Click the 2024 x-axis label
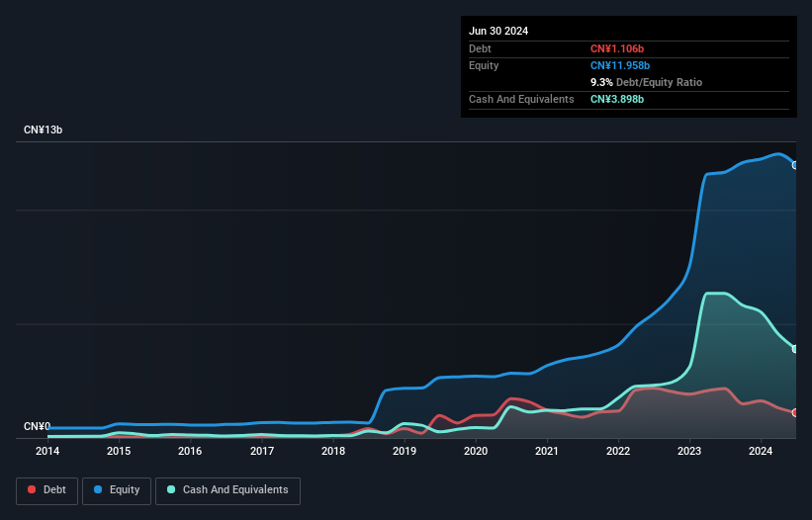Image resolution: width=812 pixels, height=520 pixels. pos(761,451)
